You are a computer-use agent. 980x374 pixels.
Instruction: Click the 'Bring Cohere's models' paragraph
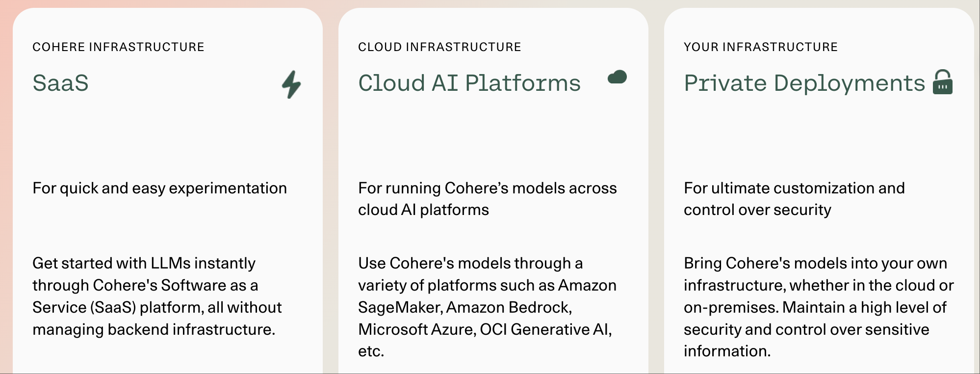pos(818,307)
